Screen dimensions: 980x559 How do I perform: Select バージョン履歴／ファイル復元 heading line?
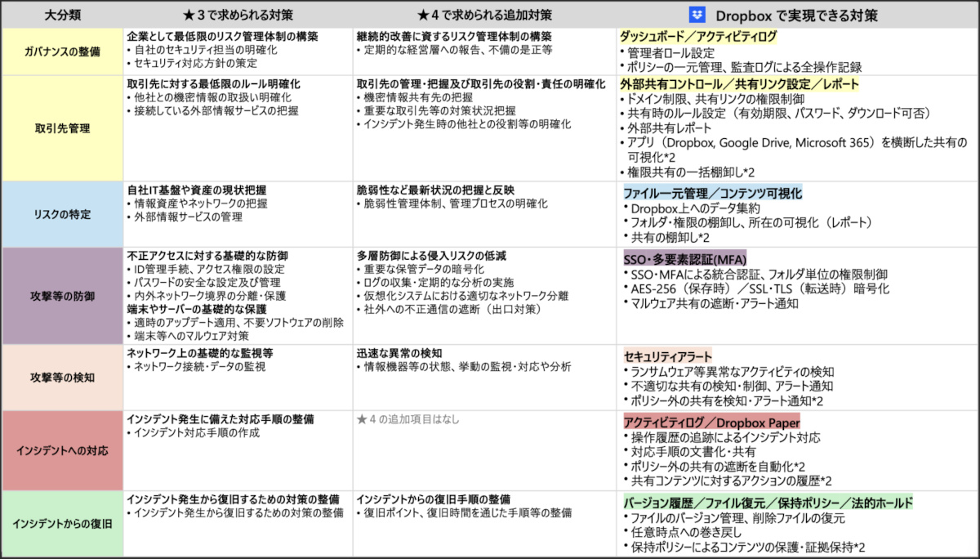point(768,503)
